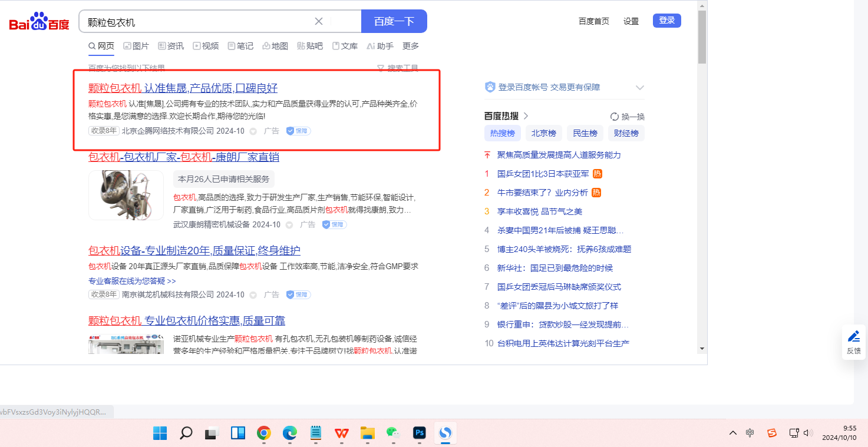The height and width of the screenshot is (447, 868).
Task: Click the coating machine thumbnail image
Action: tap(126, 196)
